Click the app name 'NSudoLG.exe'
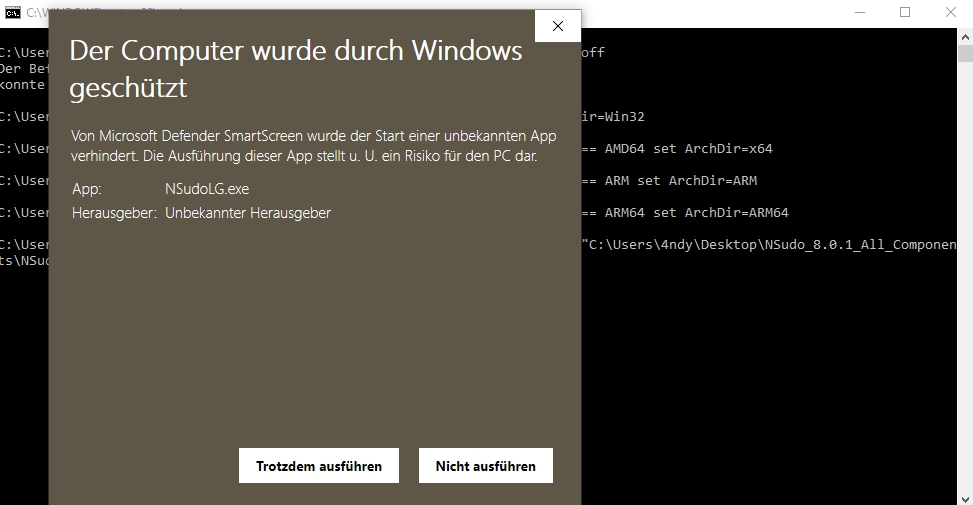The width and height of the screenshot is (973, 505). [x=207, y=189]
